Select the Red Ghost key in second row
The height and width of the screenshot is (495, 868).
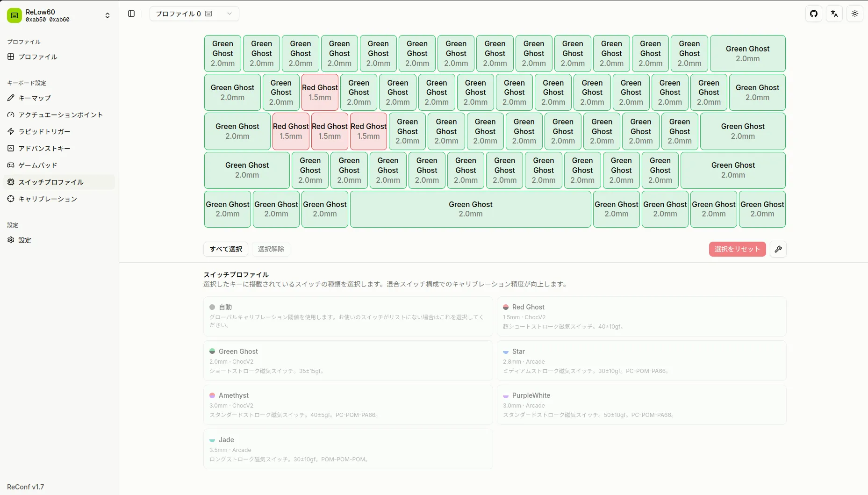320,92
